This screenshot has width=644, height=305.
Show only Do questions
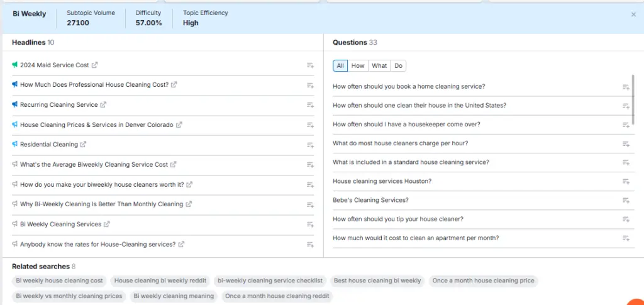coord(398,66)
